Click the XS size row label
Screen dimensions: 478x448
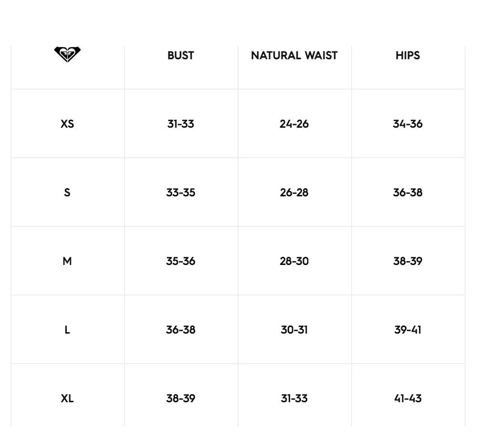pos(67,124)
